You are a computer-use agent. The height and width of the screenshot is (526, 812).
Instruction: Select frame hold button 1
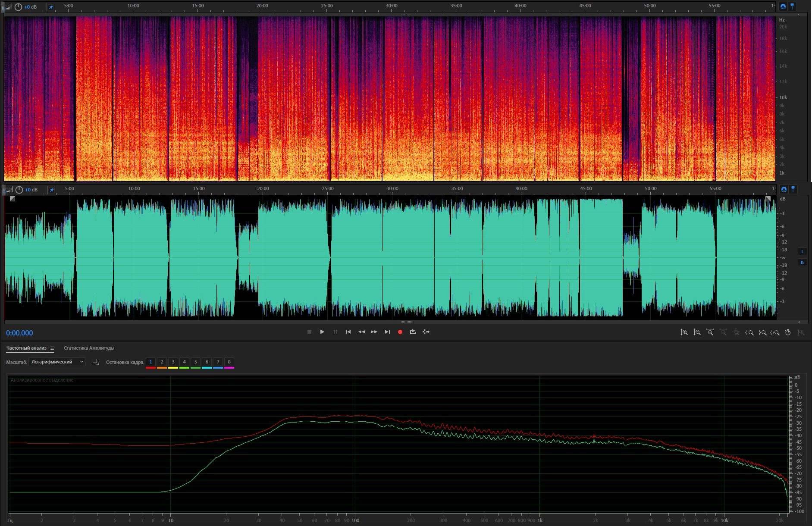150,362
